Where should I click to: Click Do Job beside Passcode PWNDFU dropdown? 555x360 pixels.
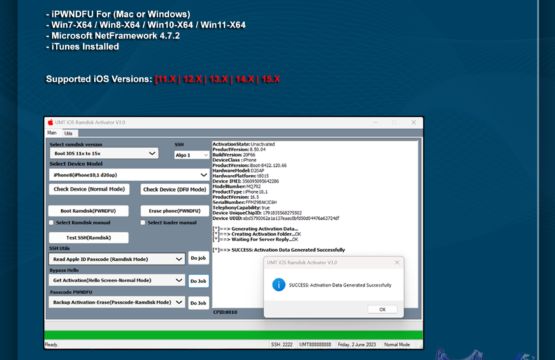tap(198, 303)
